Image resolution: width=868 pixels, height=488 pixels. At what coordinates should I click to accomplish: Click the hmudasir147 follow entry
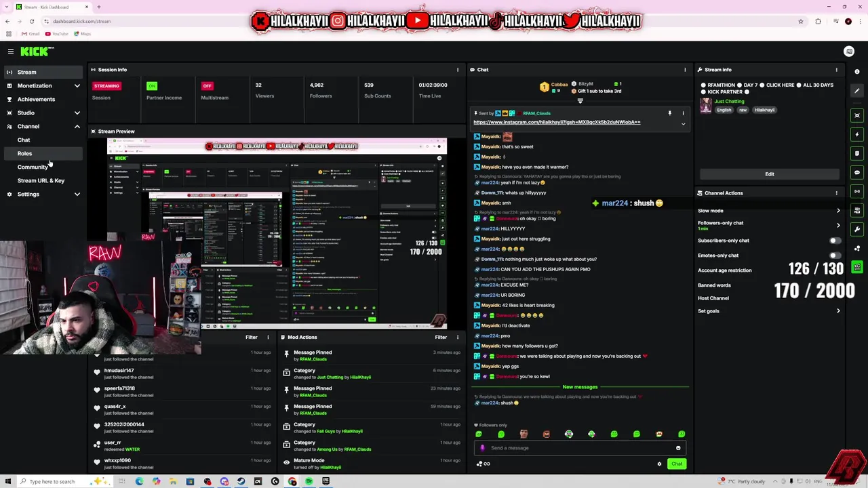click(x=183, y=373)
